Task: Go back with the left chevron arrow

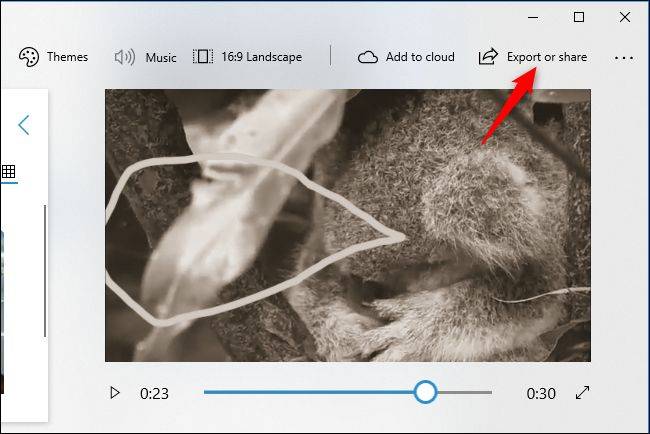Action: pyautogui.click(x=24, y=125)
